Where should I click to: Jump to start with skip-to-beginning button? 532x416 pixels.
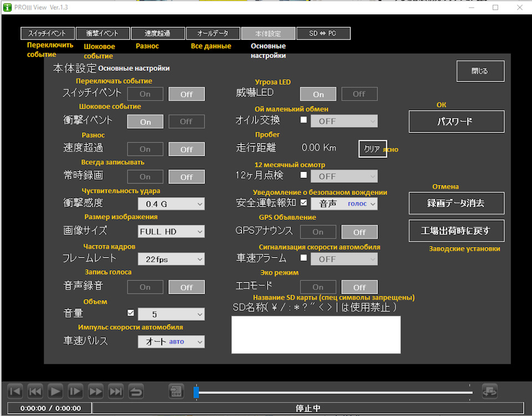pyautogui.click(x=15, y=392)
